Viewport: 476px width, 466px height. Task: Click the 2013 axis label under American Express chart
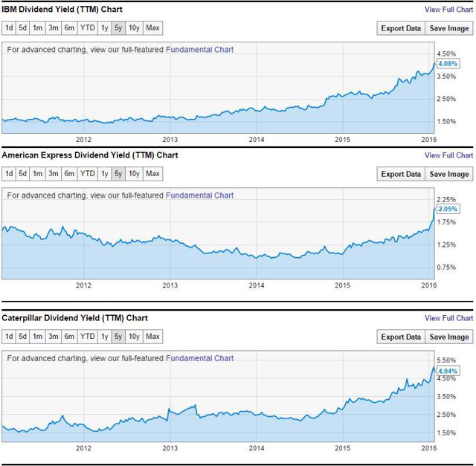click(170, 285)
